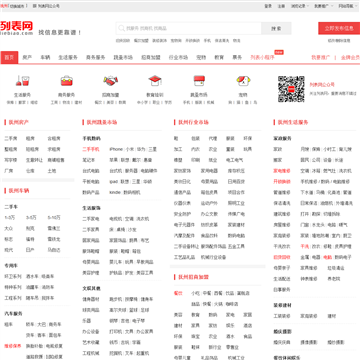Open the 宠物 navigation tab
The image size is (360, 360).
[201, 57]
